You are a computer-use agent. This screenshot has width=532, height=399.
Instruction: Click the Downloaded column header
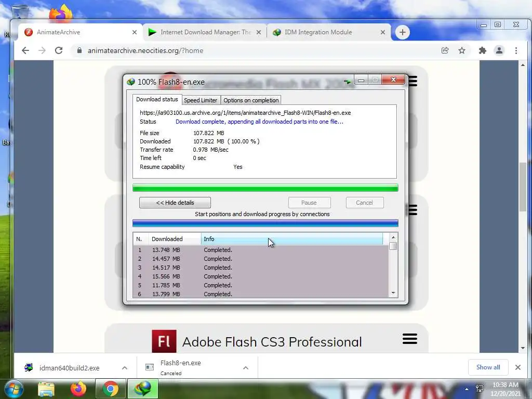pos(175,239)
